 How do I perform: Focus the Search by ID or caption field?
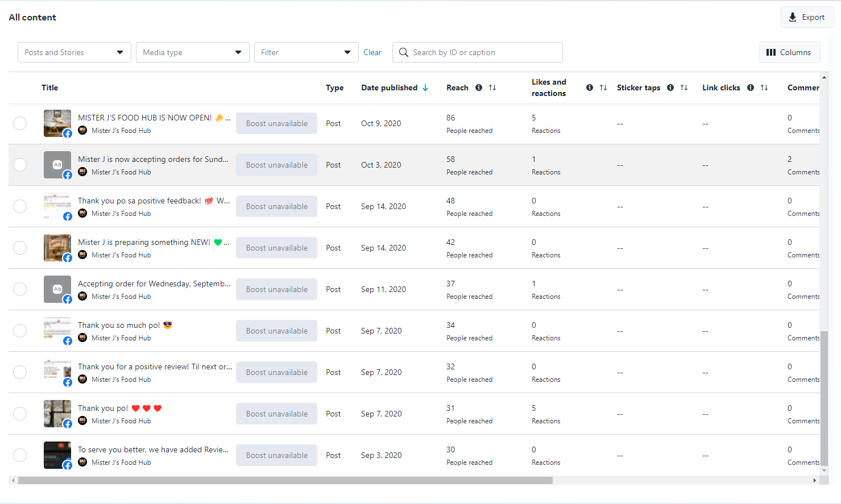pyautogui.click(x=483, y=52)
